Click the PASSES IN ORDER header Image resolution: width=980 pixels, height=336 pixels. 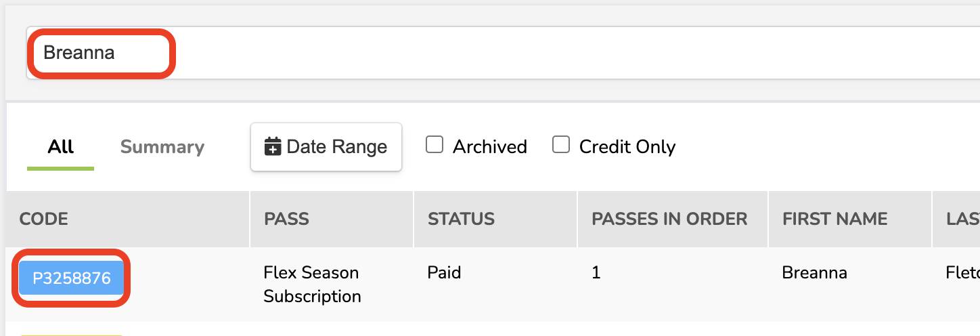tap(669, 219)
